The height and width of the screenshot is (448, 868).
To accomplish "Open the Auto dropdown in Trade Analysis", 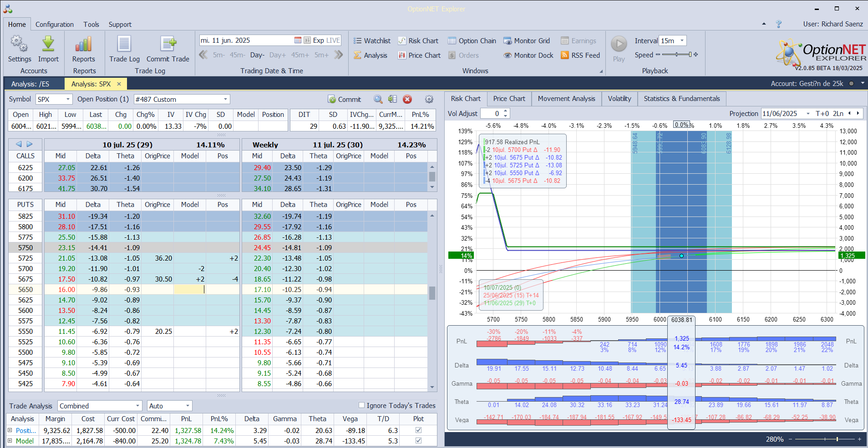I will (188, 406).
